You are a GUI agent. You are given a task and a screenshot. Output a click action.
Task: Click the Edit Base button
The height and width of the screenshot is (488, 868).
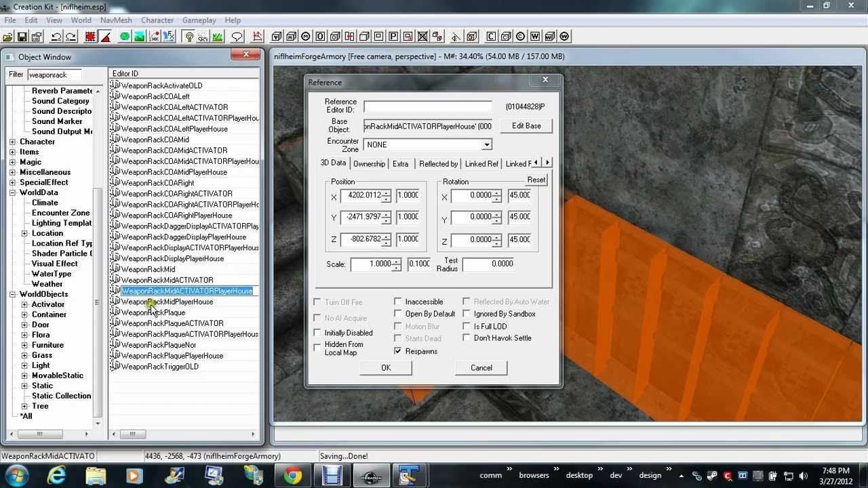[x=526, y=126]
